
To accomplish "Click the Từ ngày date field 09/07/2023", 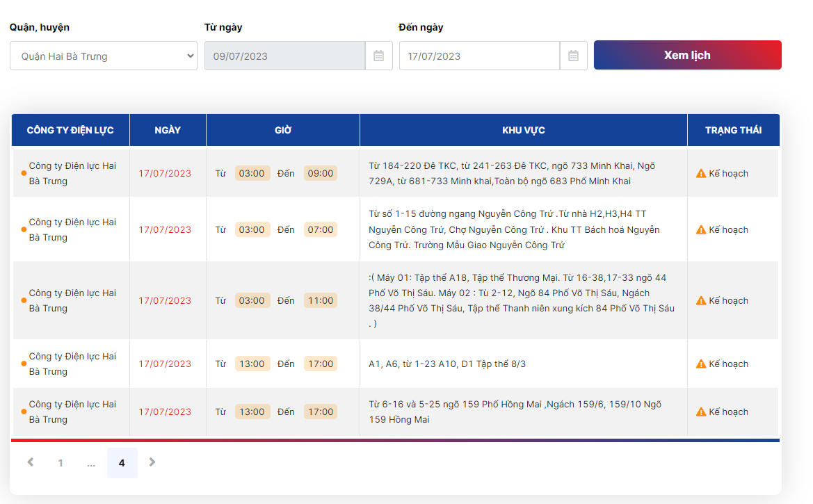I will click(x=284, y=56).
